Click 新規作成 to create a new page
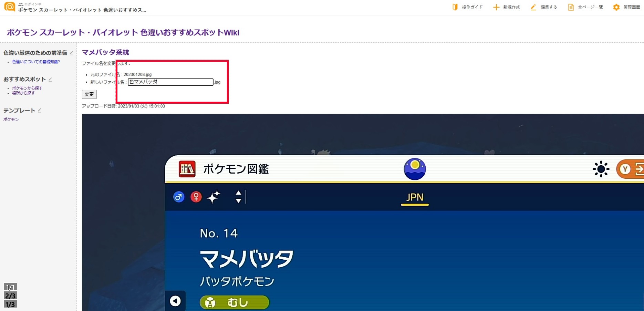Screen dimensions: 644x311 point(506,7)
